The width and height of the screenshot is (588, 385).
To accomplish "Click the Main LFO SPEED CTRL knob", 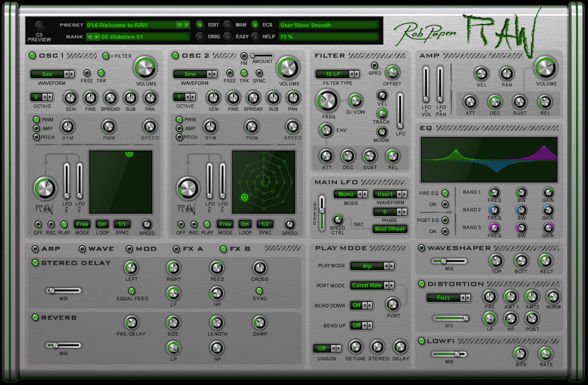I will point(338,220).
